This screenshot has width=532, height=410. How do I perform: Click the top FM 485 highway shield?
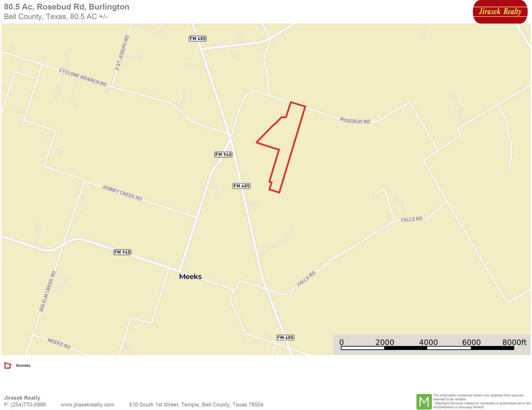click(x=198, y=39)
